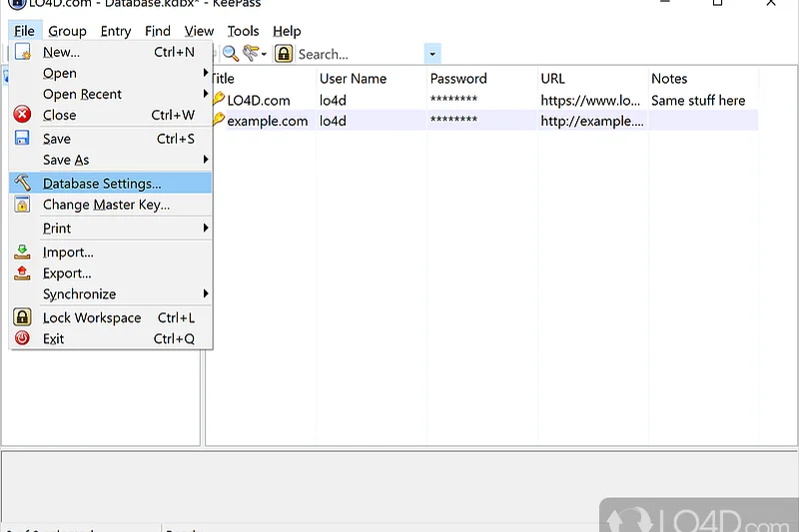Open the dropdown arrow beside the Search box
799x532 pixels.
point(432,54)
